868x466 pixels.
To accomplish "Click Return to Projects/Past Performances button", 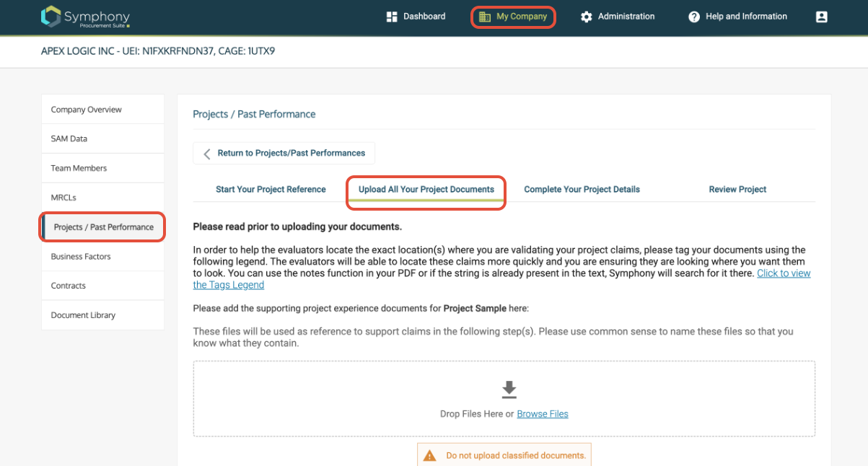I will [x=284, y=153].
